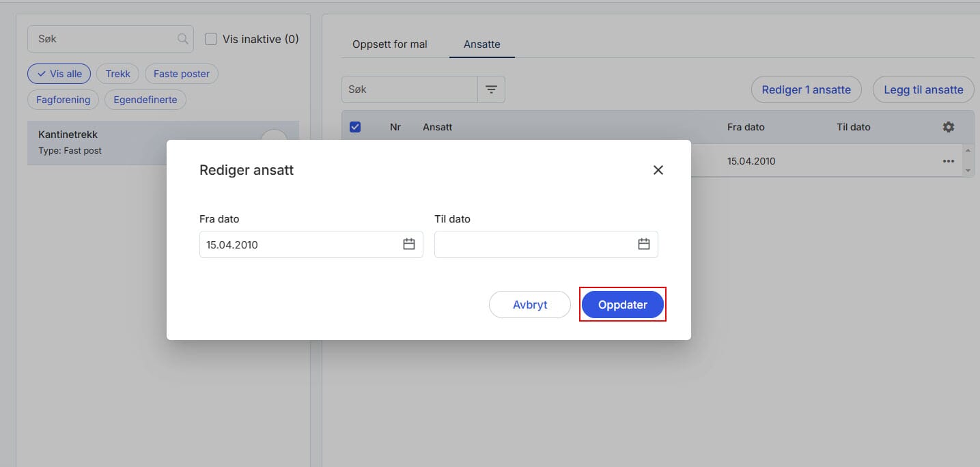Open the Fra dato calendar picker
Viewport: 980px width, 467px height.
409,244
